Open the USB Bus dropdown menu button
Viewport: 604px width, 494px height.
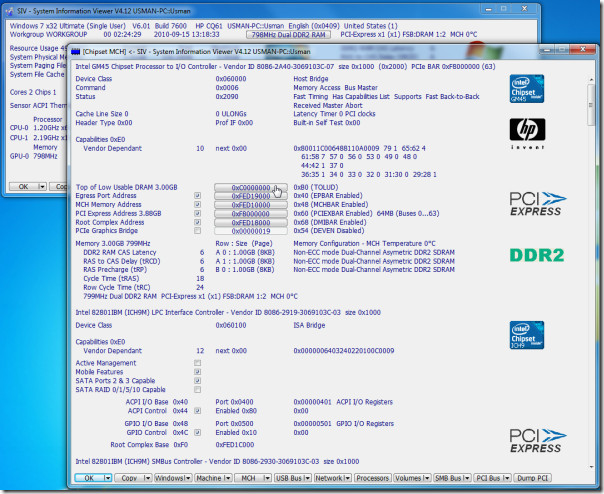pyautogui.click(x=293, y=478)
